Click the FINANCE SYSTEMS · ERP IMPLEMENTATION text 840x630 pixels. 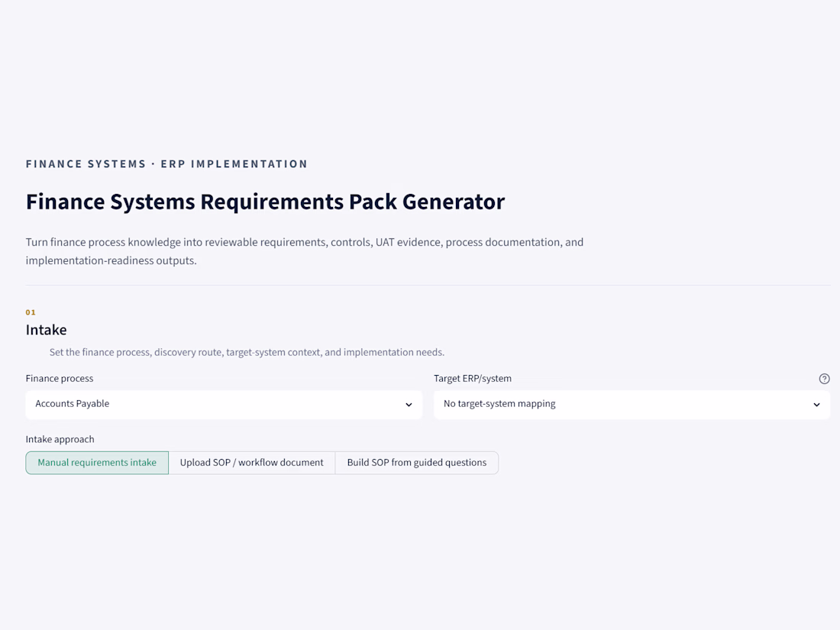(166, 164)
